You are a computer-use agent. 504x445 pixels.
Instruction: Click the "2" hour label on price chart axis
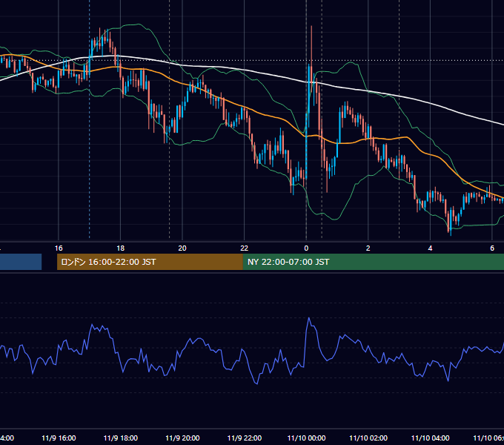point(368,248)
